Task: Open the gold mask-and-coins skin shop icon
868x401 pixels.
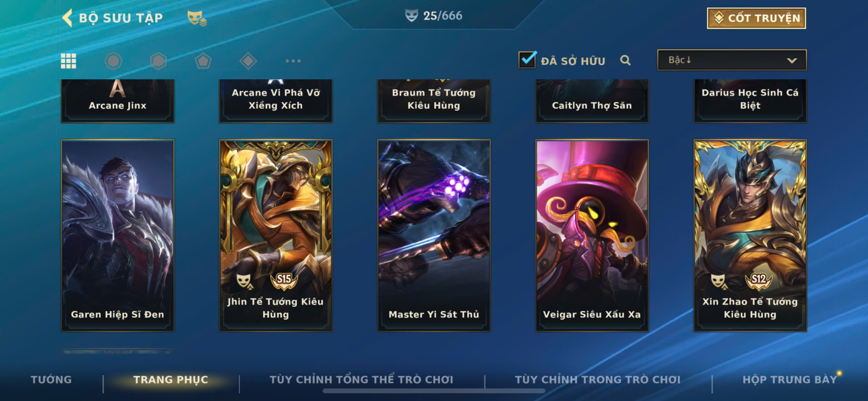Action: tap(197, 18)
